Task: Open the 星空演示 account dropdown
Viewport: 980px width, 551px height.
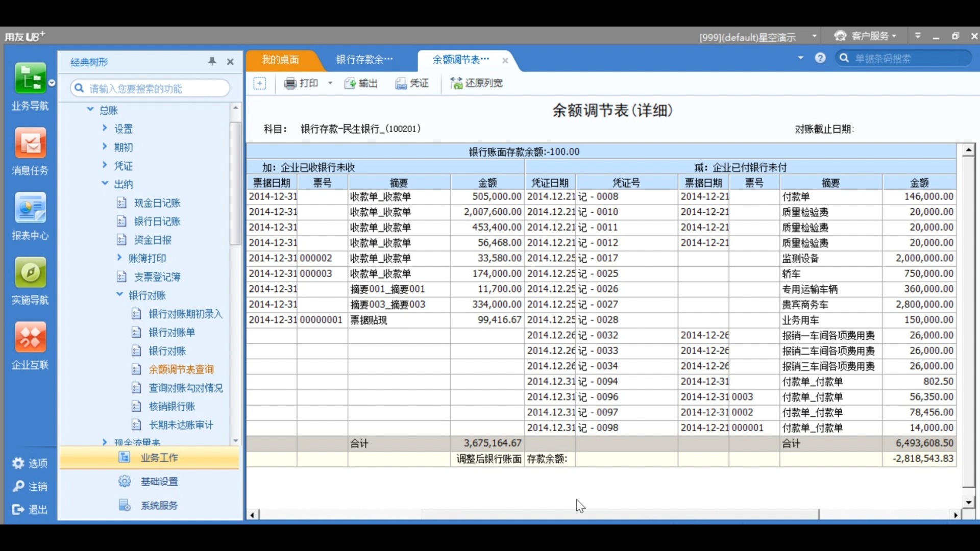Action: tap(814, 36)
